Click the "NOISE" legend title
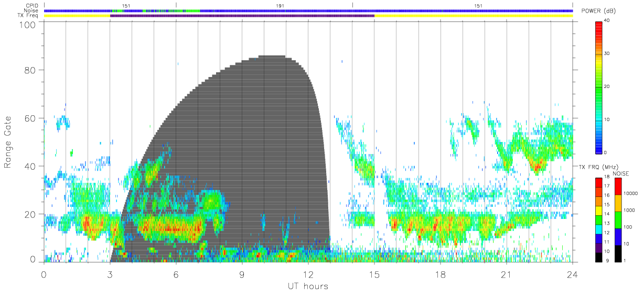The image size is (644, 297). pos(620,173)
